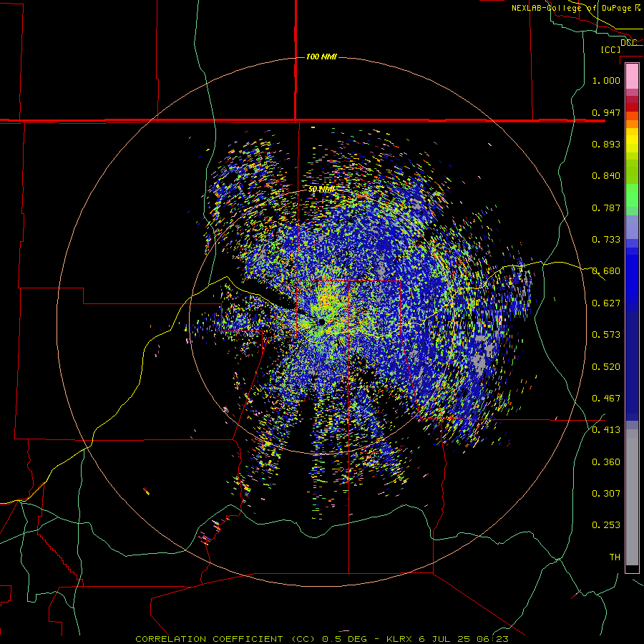
Task: Click the 1.000 value on the scale
Action: (606, 80)
